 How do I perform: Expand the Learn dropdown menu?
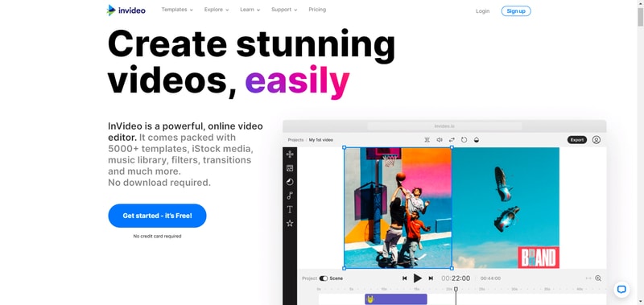250,10
